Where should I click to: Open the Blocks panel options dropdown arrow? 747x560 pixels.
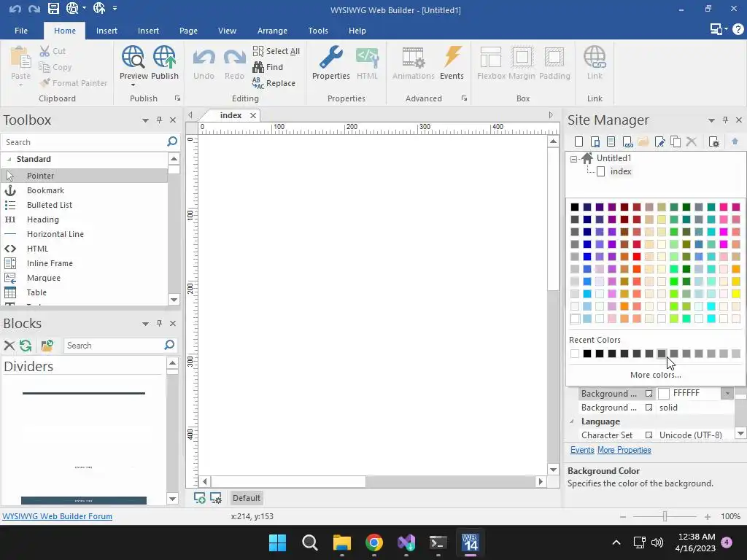145,324
